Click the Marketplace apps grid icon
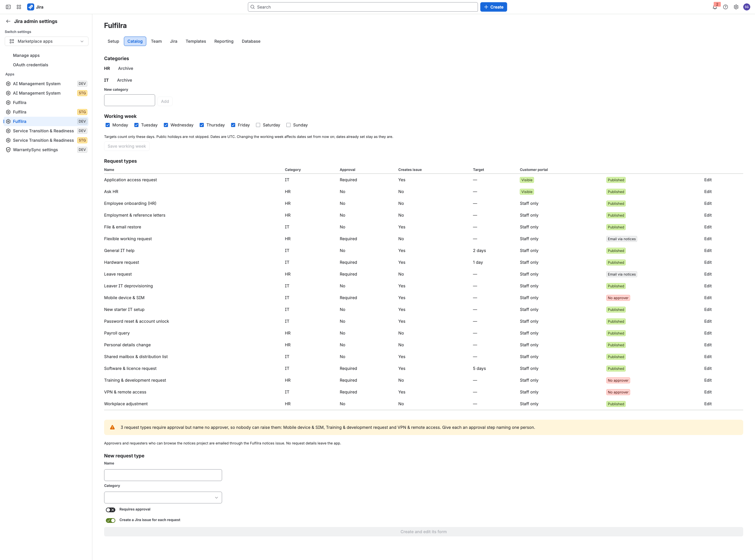This screenshot has height=560, width=755. point(12,41)
